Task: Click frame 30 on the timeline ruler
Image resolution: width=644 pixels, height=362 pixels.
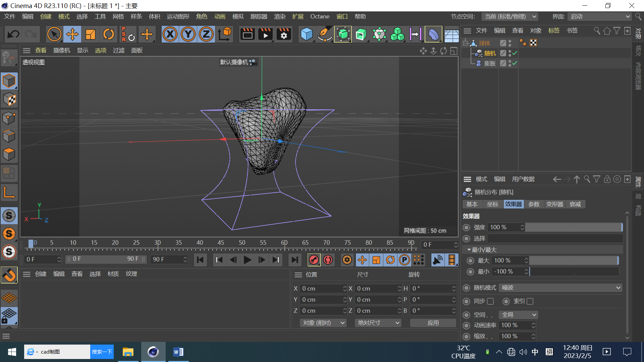Action: tap(158, 243)
